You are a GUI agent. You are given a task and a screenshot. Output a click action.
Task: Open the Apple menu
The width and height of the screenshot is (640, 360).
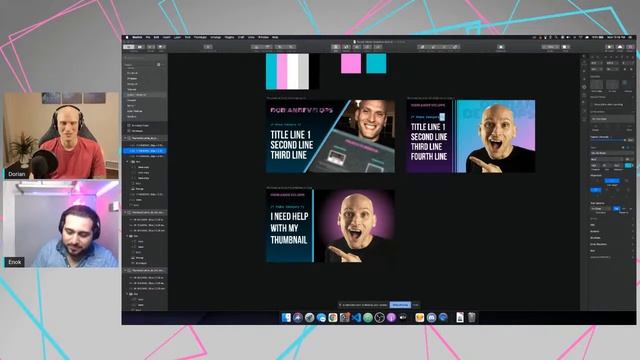127,37
